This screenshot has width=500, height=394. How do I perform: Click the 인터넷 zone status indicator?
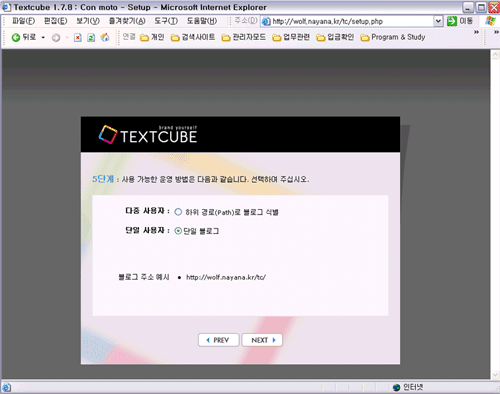pos(408,387)
